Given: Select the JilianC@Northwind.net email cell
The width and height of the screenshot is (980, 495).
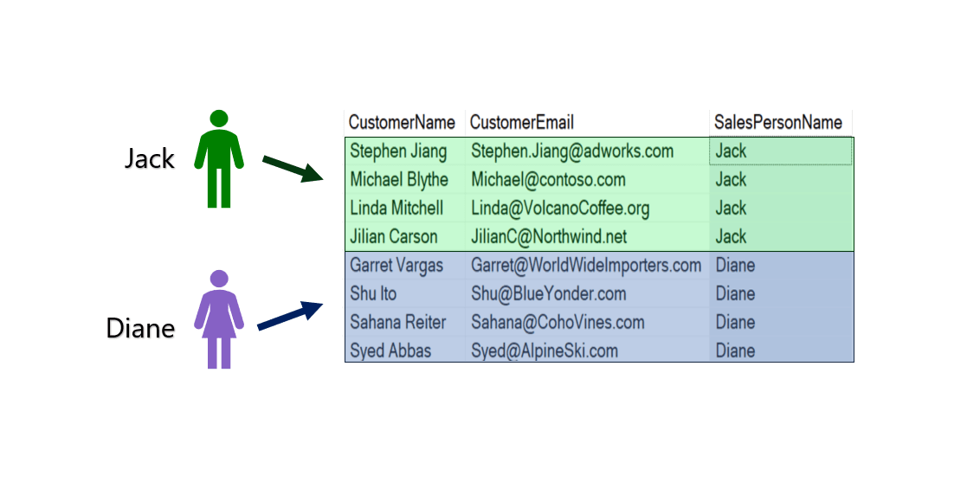Looking at the screenshot, I should pos(588,237).
